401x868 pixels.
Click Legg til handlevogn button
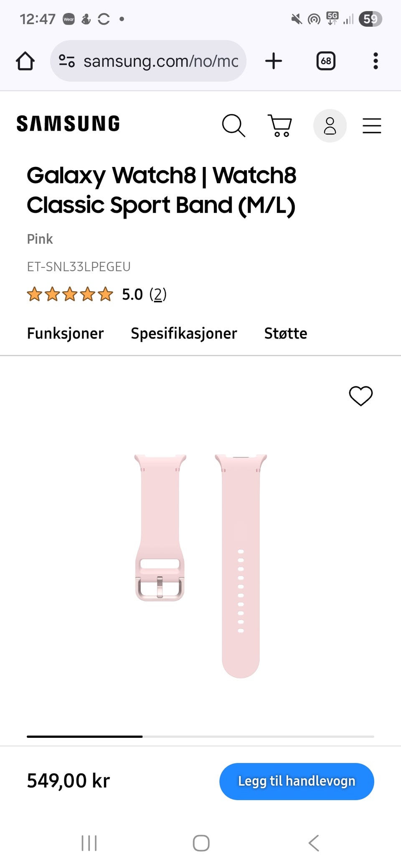point(297,781)
